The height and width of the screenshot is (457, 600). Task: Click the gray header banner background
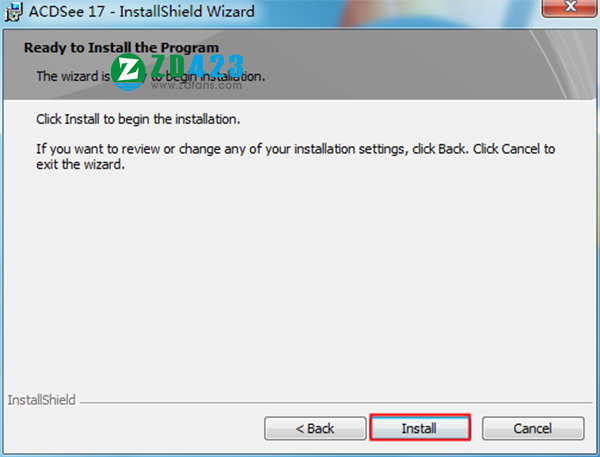(x=383, y=65)
